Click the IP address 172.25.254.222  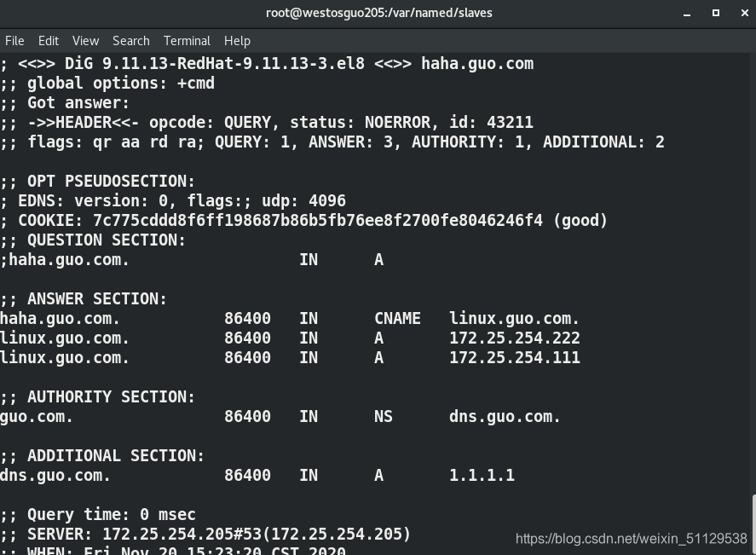coord(515,338)
